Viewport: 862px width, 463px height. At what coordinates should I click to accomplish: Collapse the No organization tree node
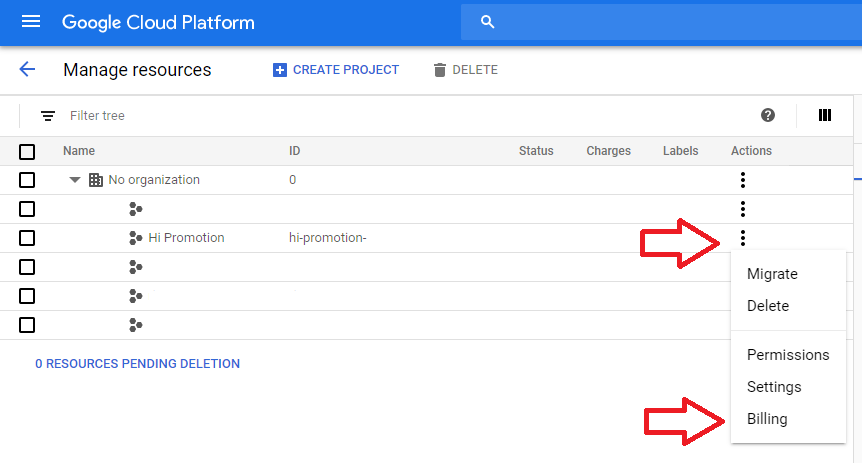(75, 180)
